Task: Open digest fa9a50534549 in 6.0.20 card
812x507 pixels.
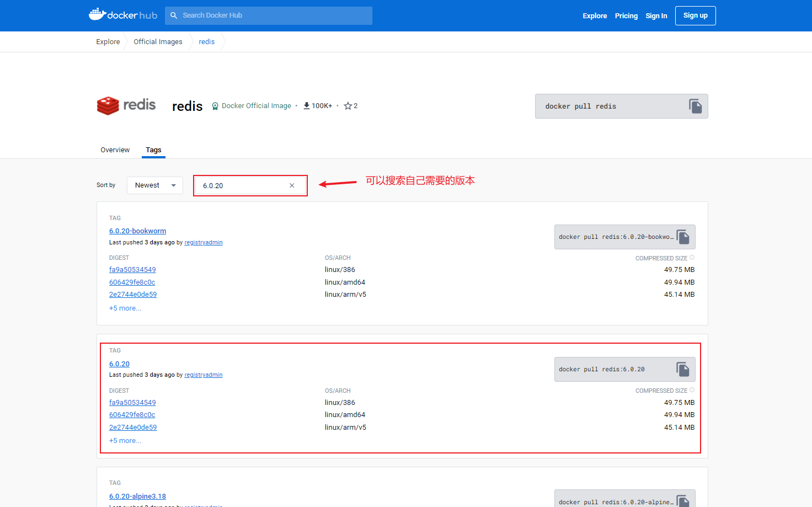Action: point(132,403)
